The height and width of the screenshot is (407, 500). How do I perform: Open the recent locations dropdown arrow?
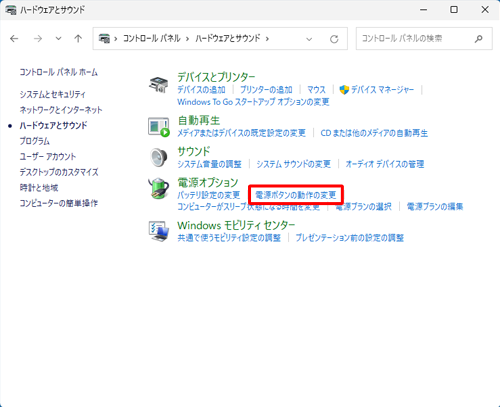[x=58, y=39]
